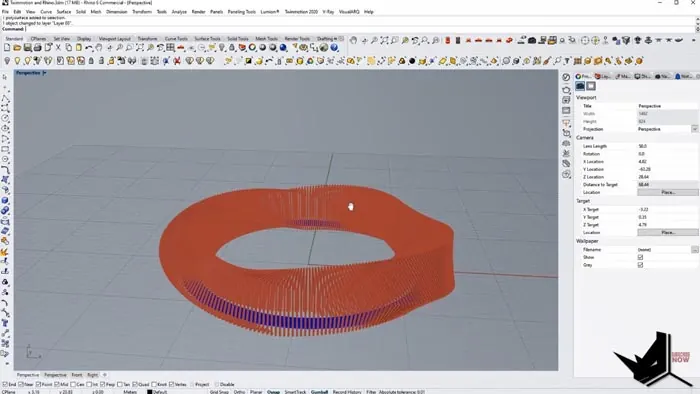Click the Print icon in the toolbar
The width and height of the screenshot is (700, 394).
click(x=38, y=48)
